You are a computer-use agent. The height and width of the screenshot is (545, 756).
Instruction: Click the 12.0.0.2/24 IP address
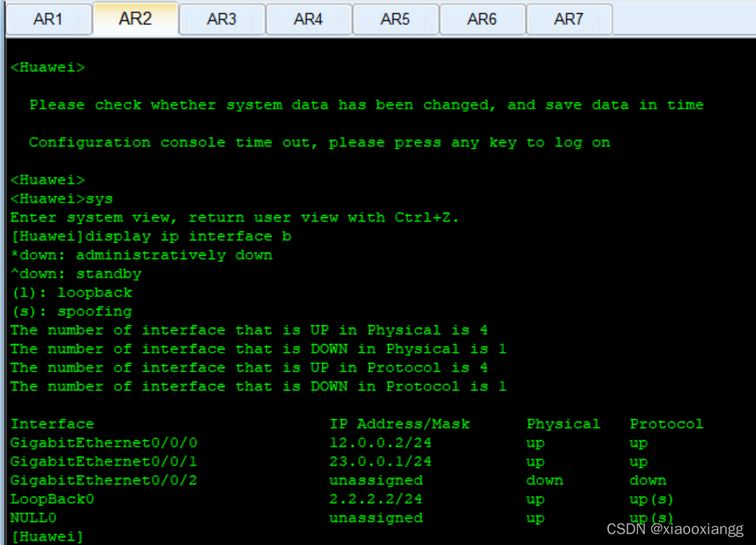pyautogui.click(x=381, y=443)
